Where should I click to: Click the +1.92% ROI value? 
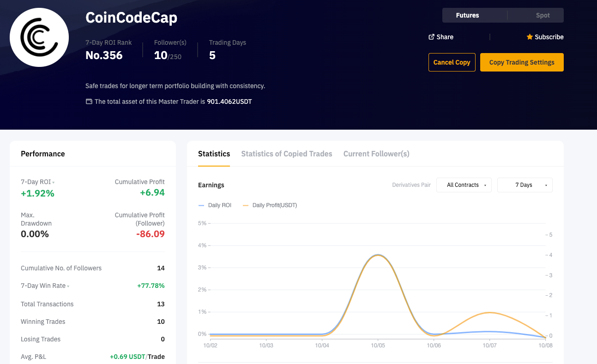pyautogui.click(x=37, y=193)
